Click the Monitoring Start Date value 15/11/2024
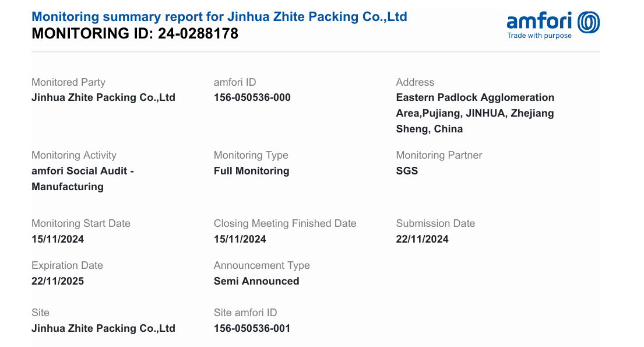This screenshot has height=347, width=644. pyautogui.click(x=58, y=239)
